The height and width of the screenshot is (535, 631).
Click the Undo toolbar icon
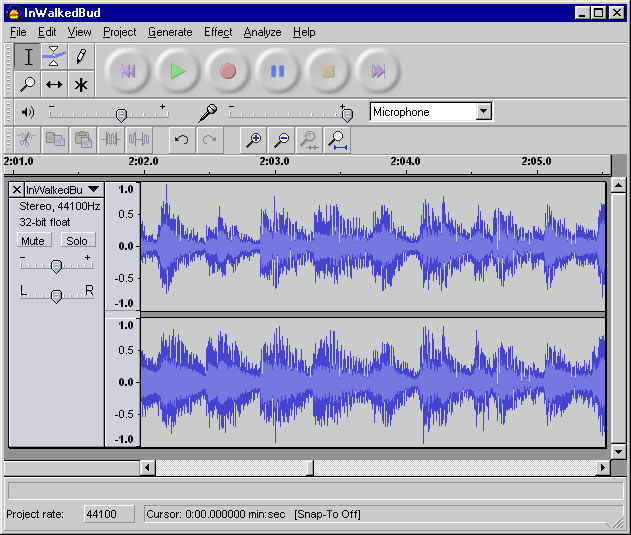181,140
